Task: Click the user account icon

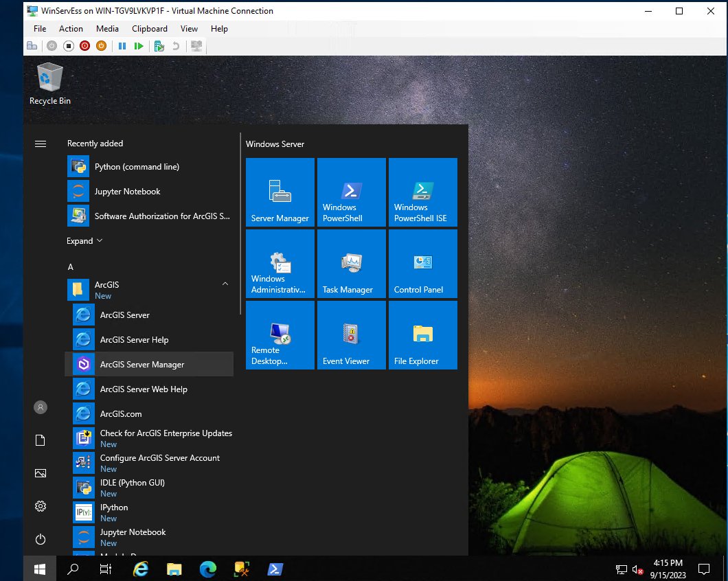Action: tap(41, 407)
